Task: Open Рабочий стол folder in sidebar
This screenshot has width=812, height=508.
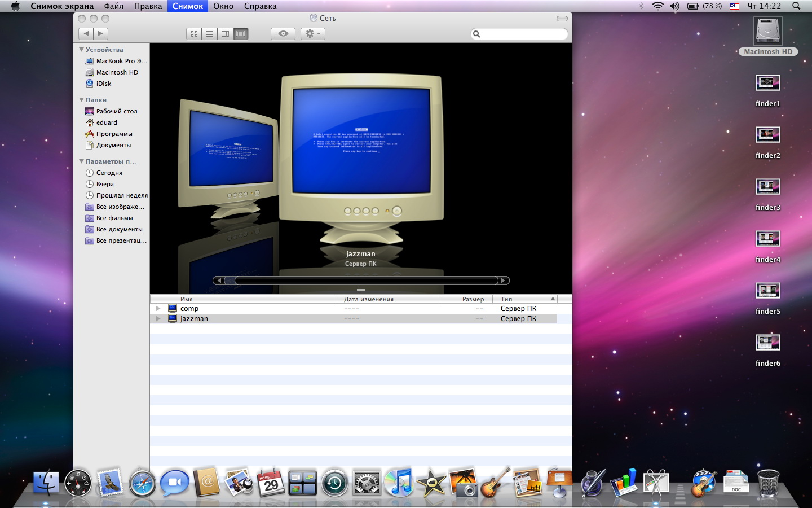Action: pyautogui.click(x=111, y=111)
